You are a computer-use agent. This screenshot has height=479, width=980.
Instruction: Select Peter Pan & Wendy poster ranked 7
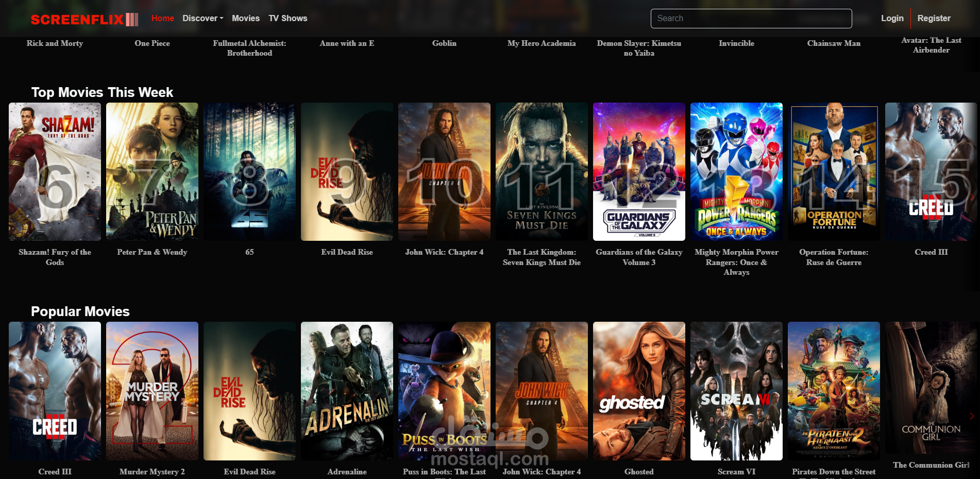coord(152,172)
